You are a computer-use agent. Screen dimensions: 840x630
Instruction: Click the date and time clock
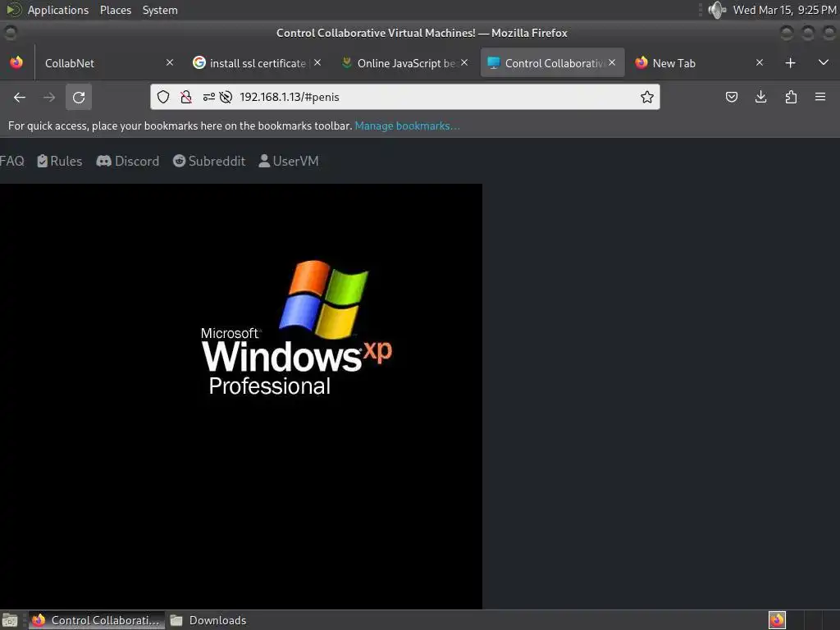click(784, 10)
